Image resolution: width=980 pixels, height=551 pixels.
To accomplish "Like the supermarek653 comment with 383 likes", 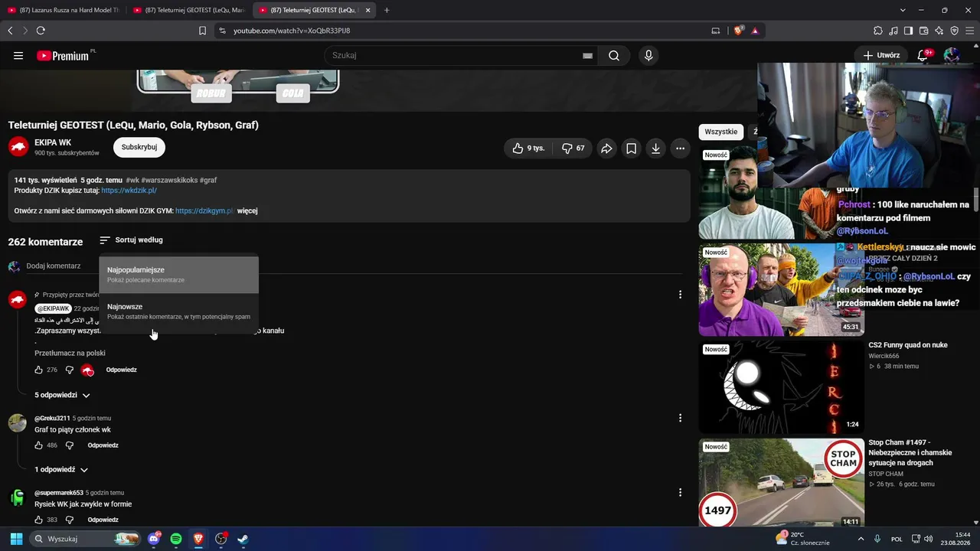I will pos(39,520).
